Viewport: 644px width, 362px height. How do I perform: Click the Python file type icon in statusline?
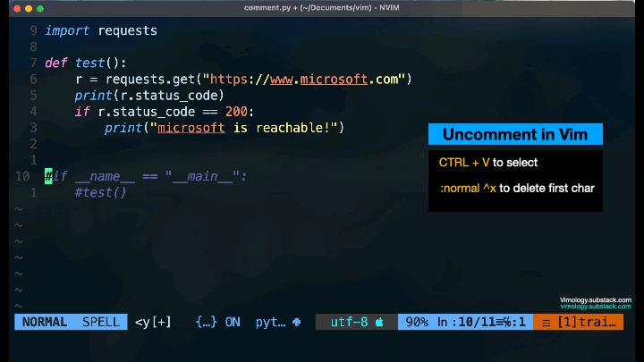click(297, 322)
